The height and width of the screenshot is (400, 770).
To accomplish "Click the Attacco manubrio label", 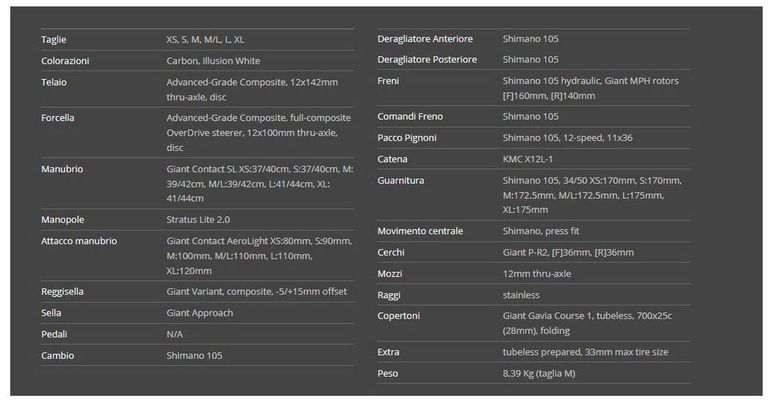I will point(79,241).
